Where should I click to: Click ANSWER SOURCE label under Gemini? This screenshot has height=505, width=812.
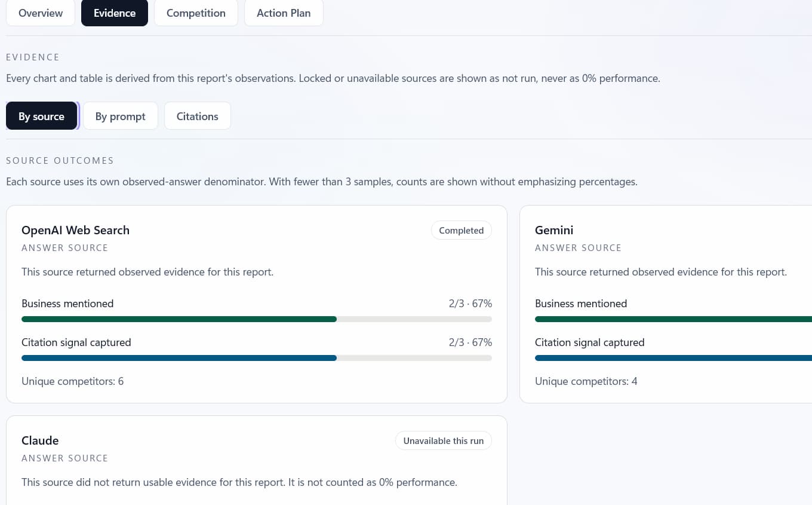pos(578,248)
